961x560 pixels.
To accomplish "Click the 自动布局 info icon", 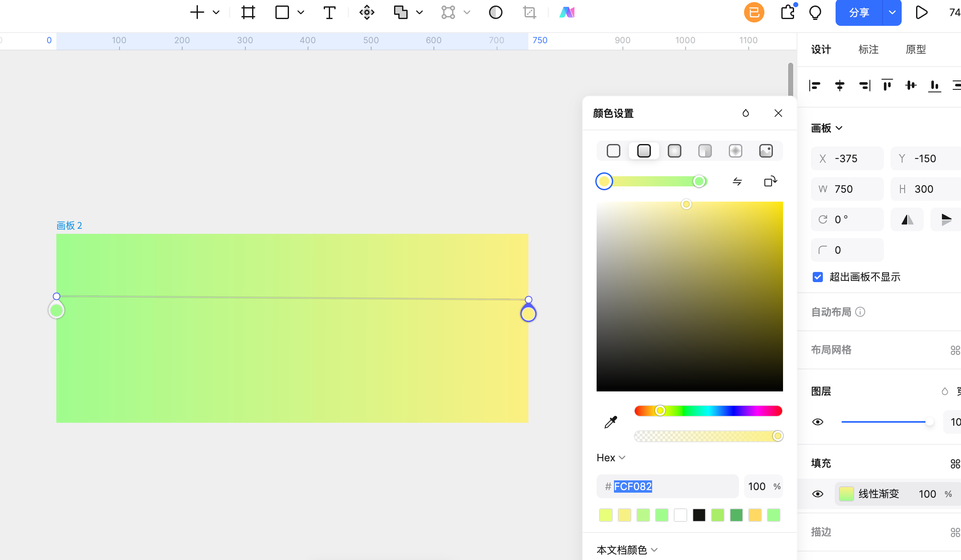I will pos(860,312).
